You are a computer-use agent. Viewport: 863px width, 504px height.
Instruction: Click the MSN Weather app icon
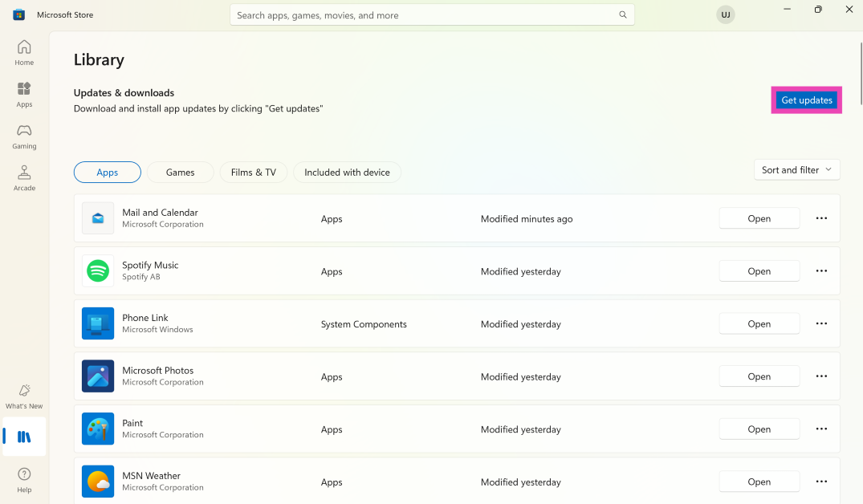pos(98,482)
